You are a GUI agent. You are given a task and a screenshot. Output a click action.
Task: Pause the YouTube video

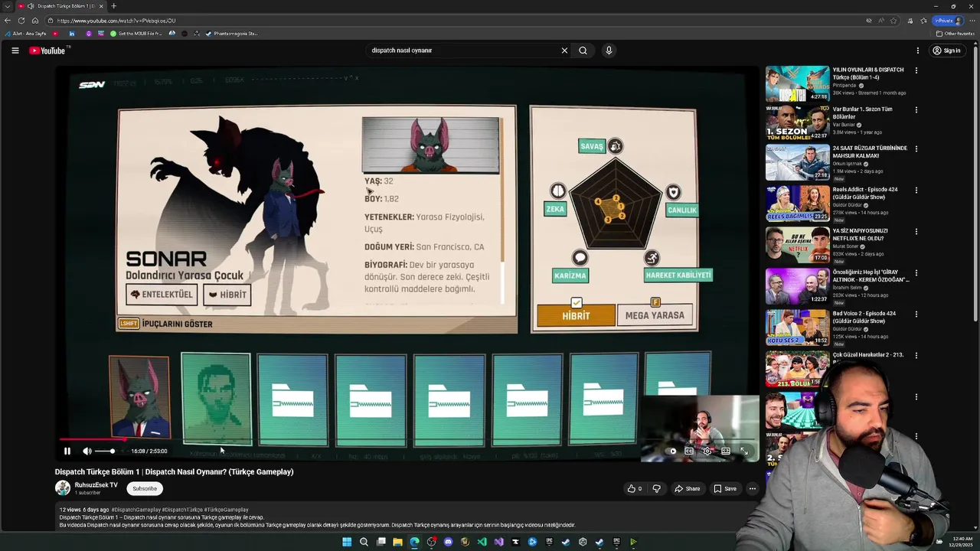coord(67,452)
